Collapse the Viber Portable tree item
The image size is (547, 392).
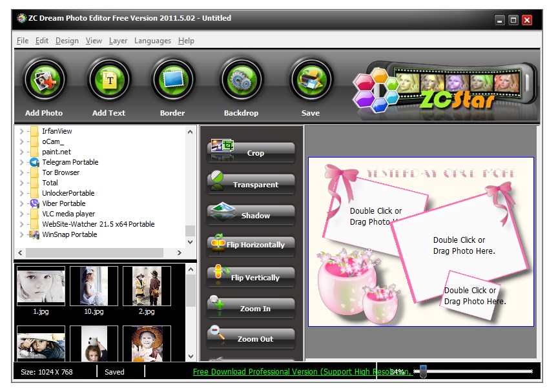pyautogui.click(x=21, y=203)
